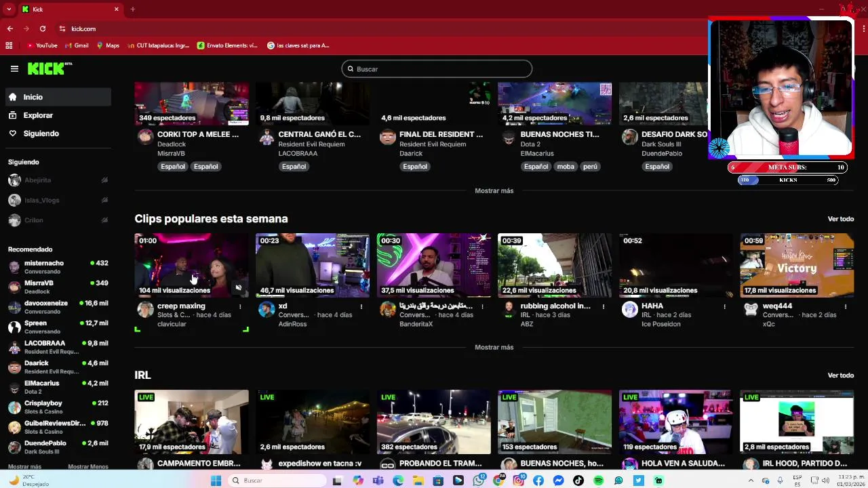
Task: Open Gmail bookmark
Action: [77, 45]
